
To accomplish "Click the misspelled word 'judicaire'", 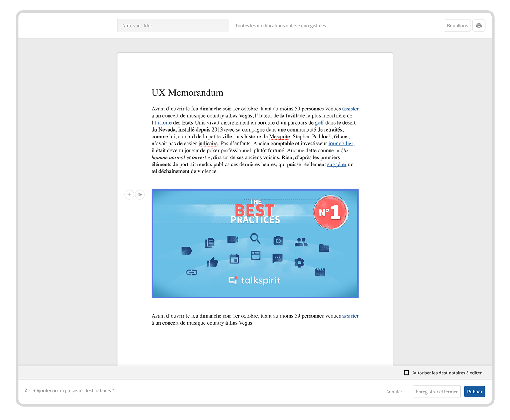I will click(208, 144).
